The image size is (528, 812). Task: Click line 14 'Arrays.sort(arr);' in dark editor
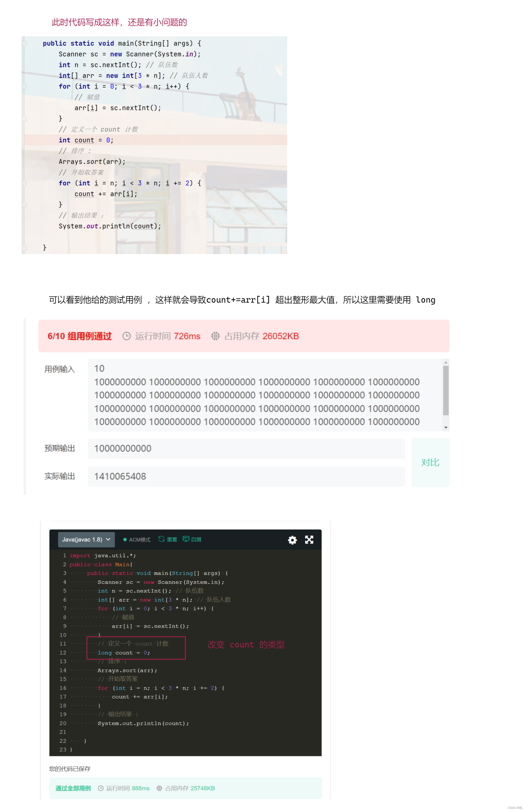click(x=127, y=670)
